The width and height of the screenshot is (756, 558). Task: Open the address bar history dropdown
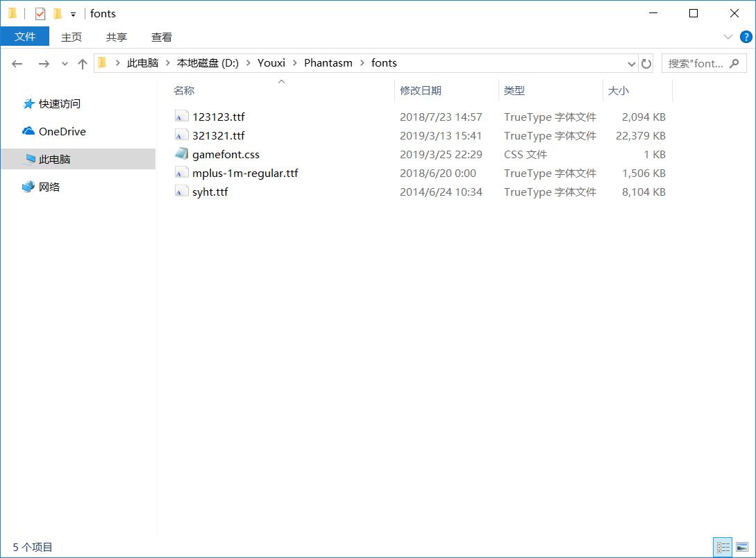pos(632,64)
